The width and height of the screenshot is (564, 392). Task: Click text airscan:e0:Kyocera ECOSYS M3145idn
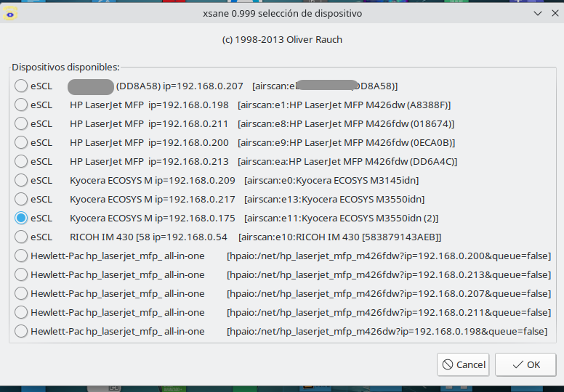pos(331,180)
